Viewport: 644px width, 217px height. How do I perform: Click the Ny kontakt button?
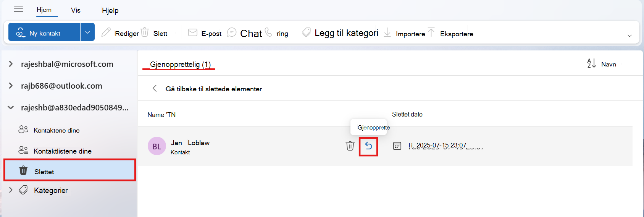(44, 32)
